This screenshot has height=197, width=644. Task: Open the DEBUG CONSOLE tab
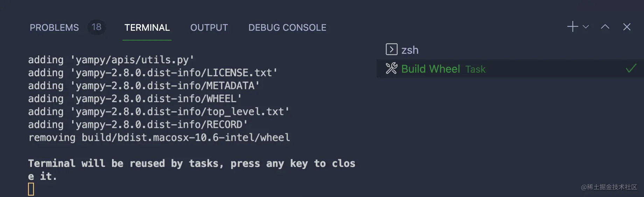tap(287, 28)
